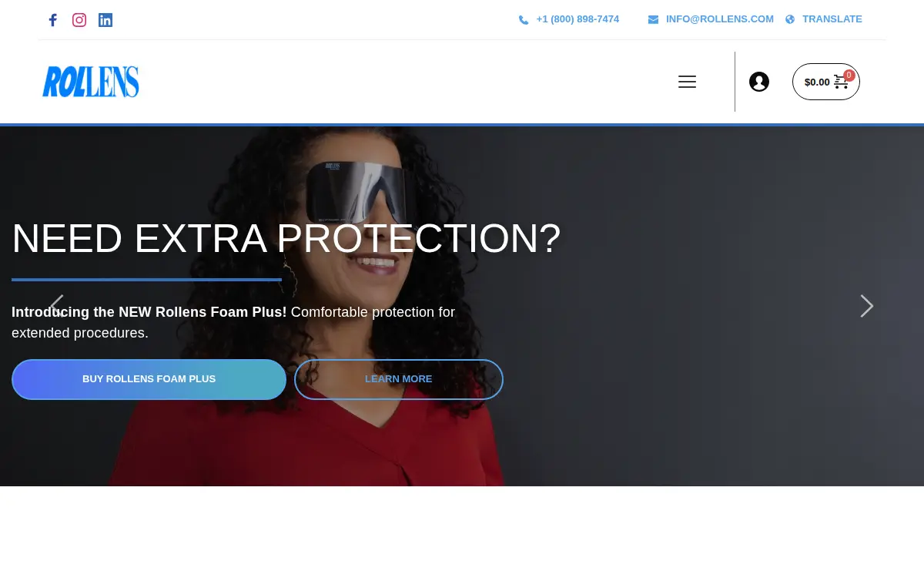Screen dimensions: 924x578
Task: Go to Rollens homepage via logo
Action: 91,82
